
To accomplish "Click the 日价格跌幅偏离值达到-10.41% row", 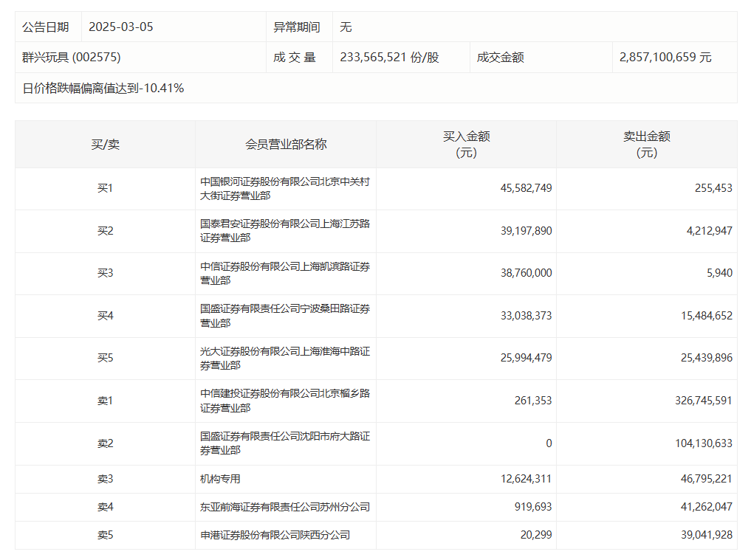I will point(103,88).
